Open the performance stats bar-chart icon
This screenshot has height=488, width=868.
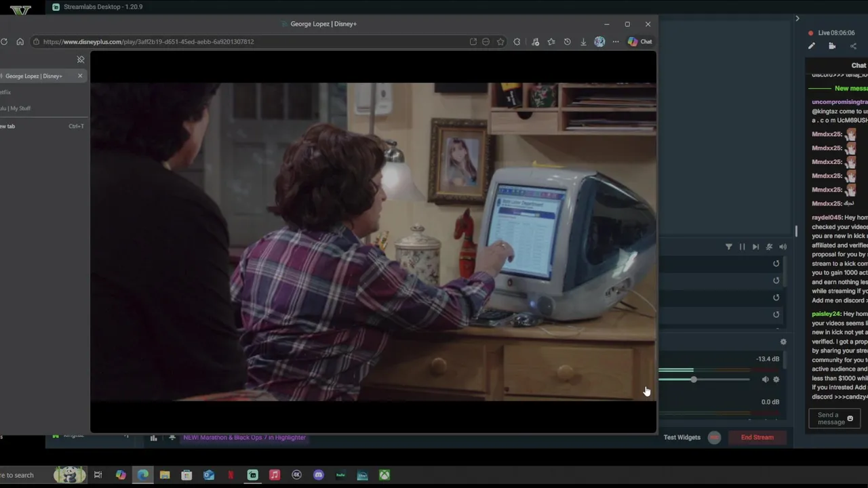[x=153, y=438]
